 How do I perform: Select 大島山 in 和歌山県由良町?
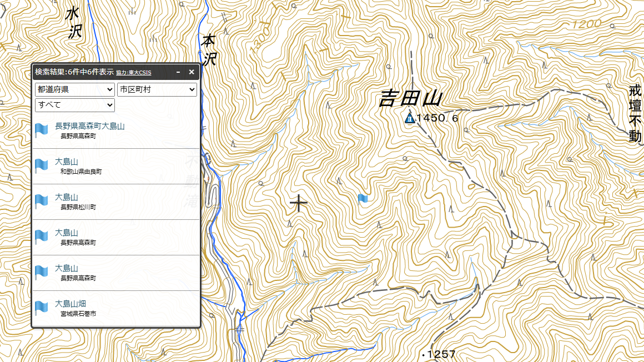coord(67,162)
